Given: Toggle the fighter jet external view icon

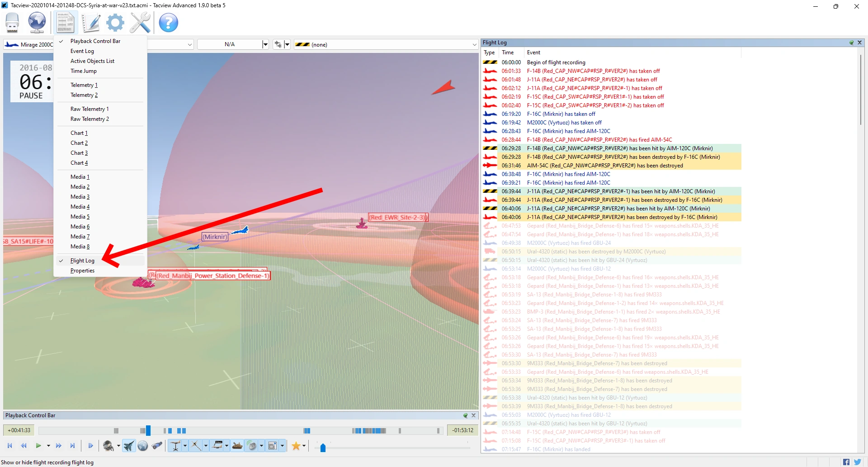Looking at the screenshot, I should click(x=129, y=446).
